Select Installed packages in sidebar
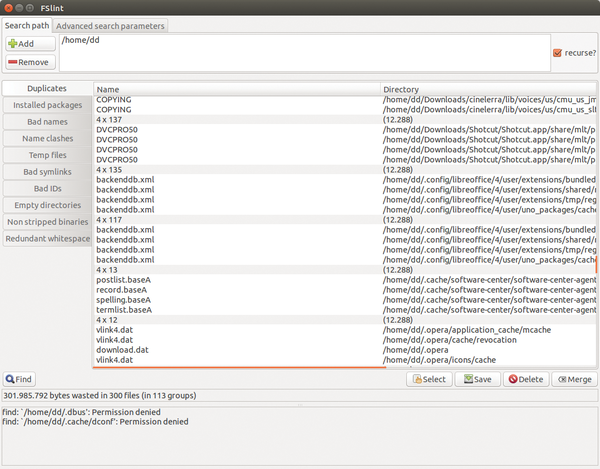 point(47,104)
